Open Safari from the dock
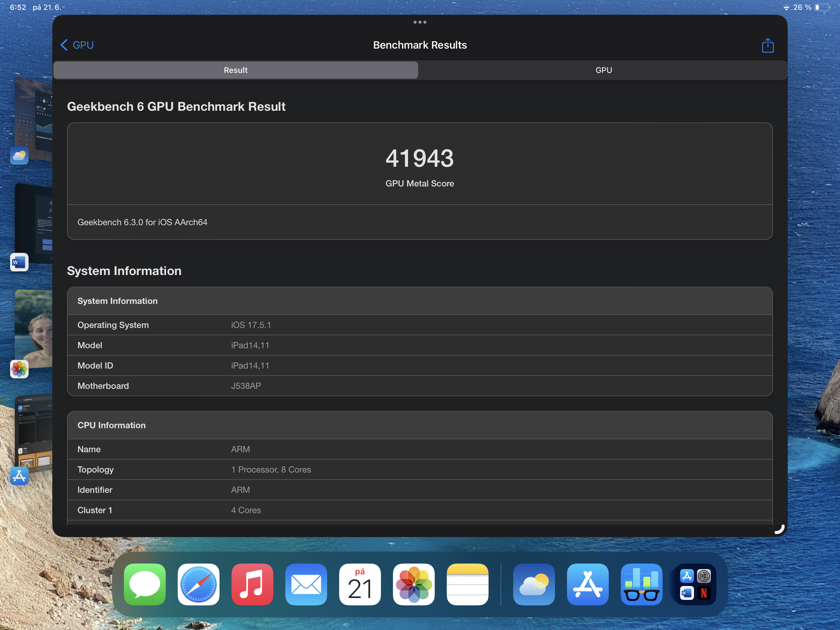This screenshot has height=630, width=840. tap(198, 584)
